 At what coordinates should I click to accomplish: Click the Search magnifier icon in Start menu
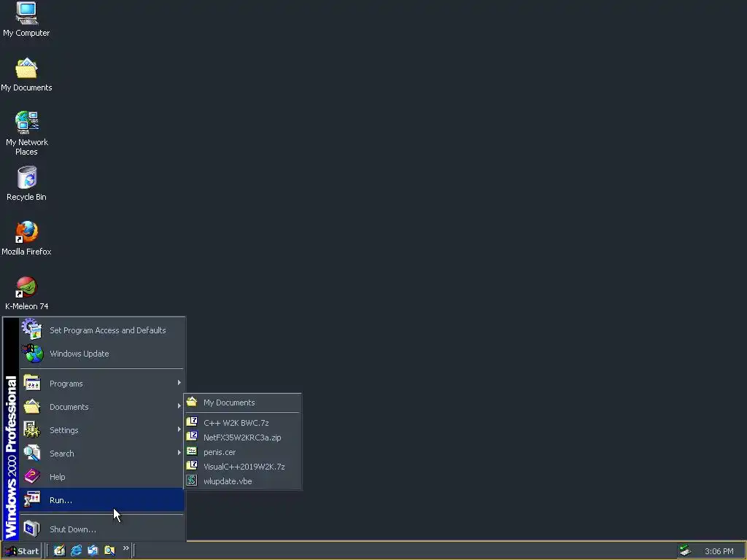pyautogui.click(x=32, y=453)
